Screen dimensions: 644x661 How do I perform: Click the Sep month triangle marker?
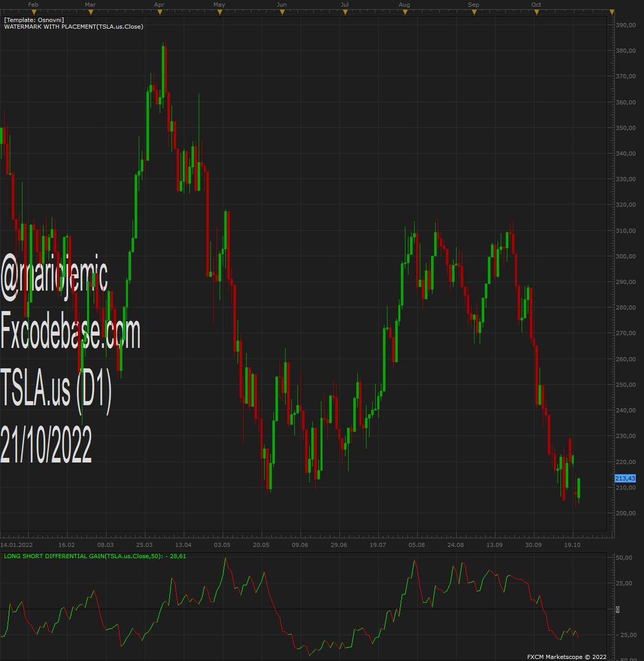(x=474, y=12)
